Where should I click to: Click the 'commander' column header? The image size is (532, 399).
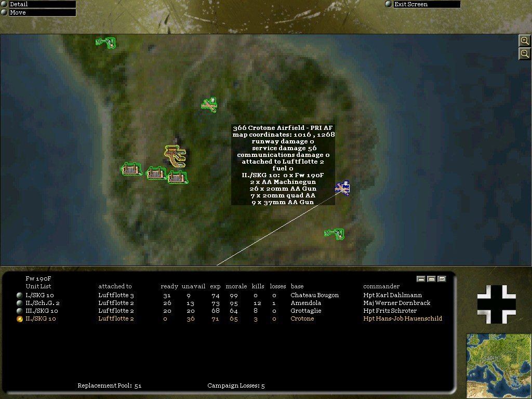[381, 286]
